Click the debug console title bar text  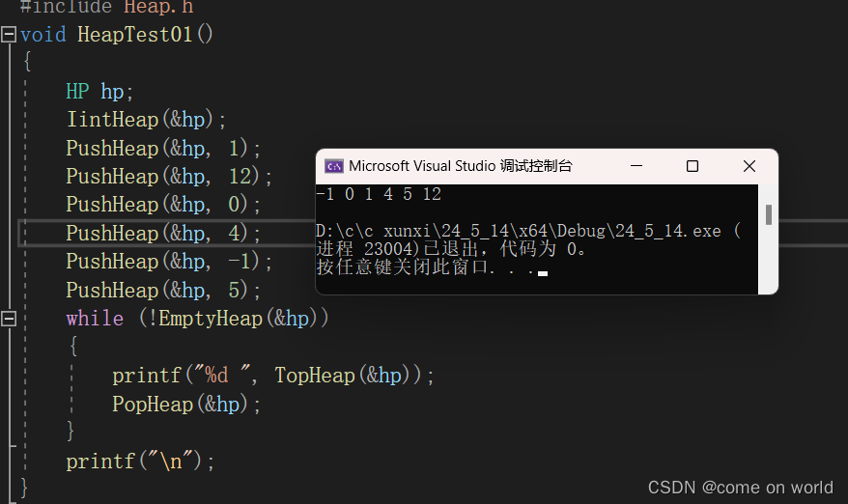tap(461, 166)
